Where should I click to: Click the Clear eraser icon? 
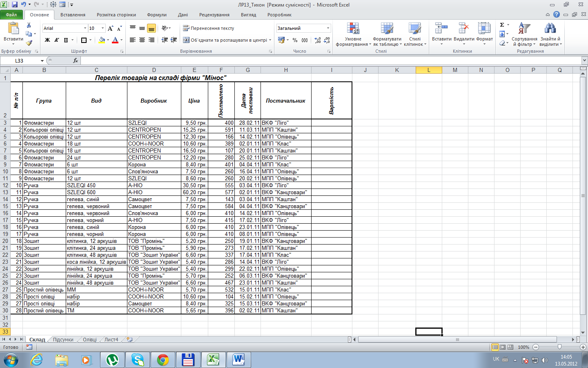tap(502, 43)
